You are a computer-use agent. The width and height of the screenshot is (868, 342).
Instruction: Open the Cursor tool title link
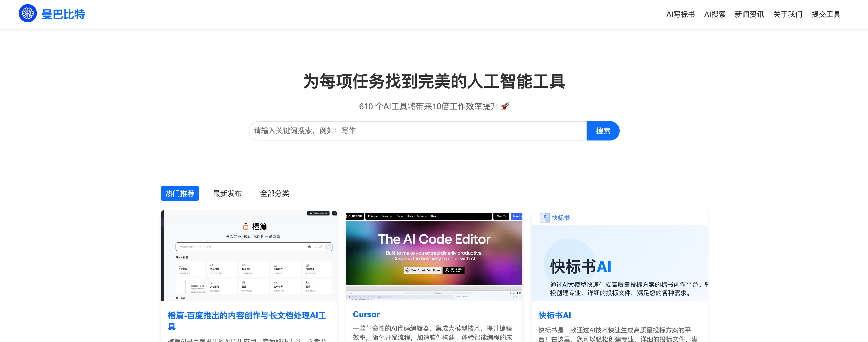coord(366,314)
